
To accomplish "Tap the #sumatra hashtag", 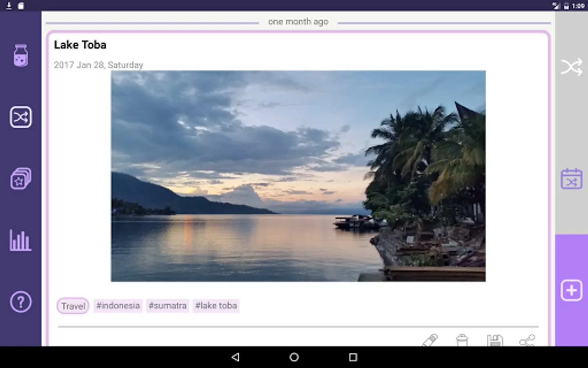I will 167,305.
